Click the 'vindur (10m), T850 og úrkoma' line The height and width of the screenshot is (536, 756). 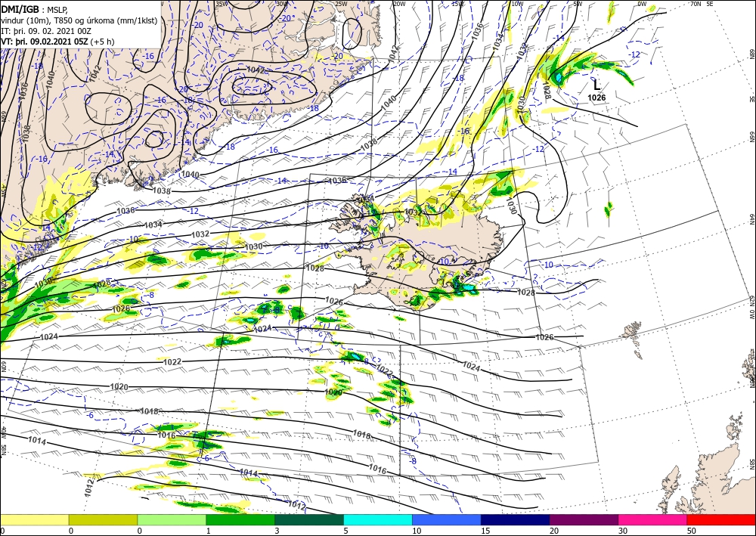79,20
